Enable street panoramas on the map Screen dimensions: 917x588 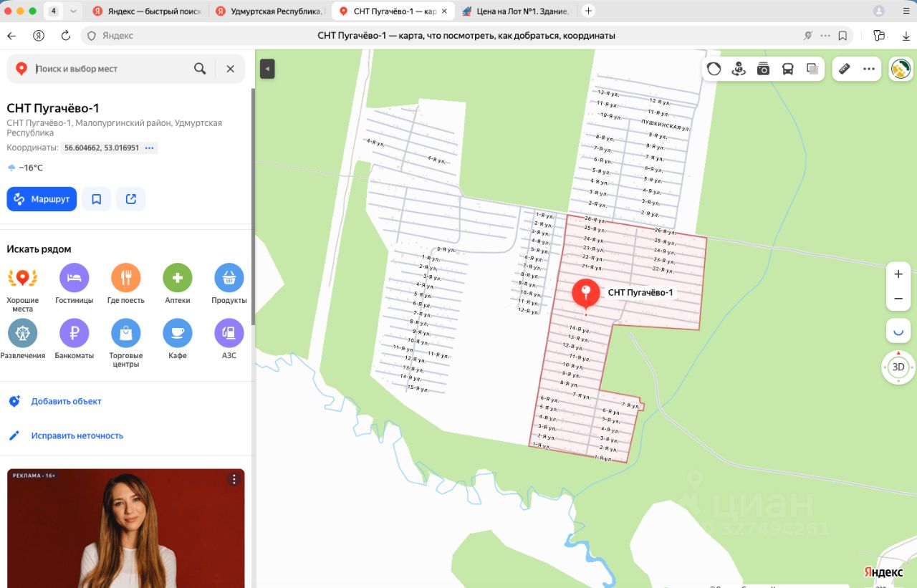tap(739, 69)
